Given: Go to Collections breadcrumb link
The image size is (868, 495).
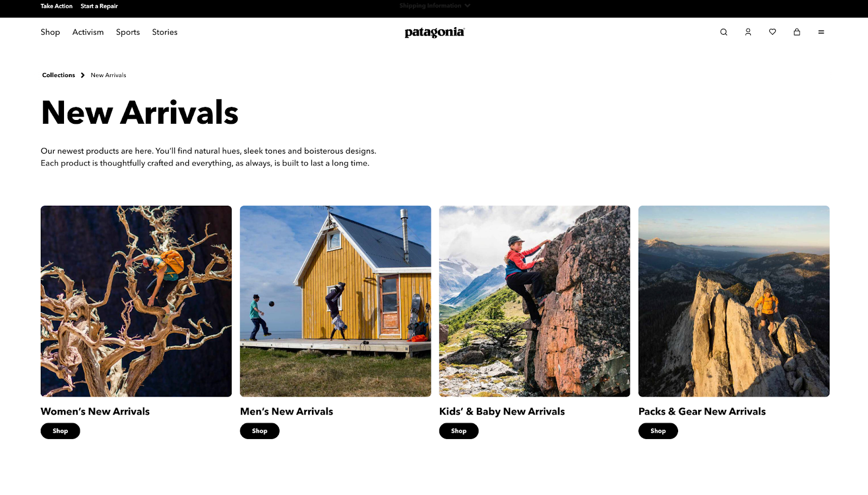Looking at the screenshot, I should tap(59, 75).
